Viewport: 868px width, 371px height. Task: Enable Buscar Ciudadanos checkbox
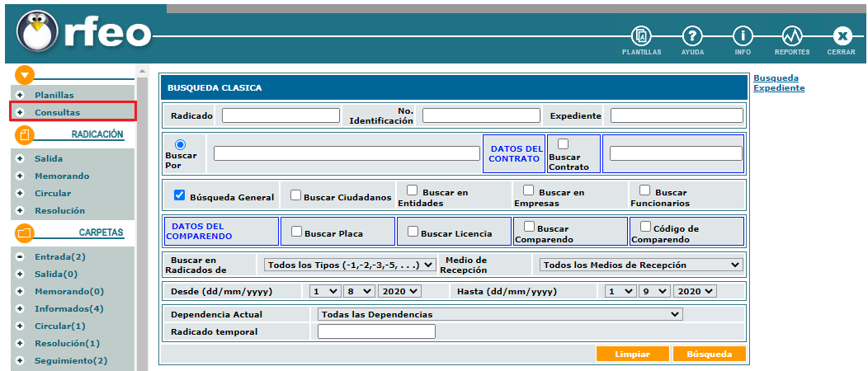click(296, 195)
